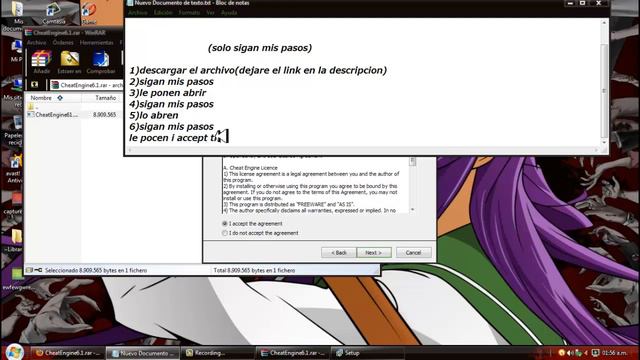The height and width of the screenshot is (360, 640).
Task: Select the CheatEngine61 file row in WinRAR
Action: [73, 115]
